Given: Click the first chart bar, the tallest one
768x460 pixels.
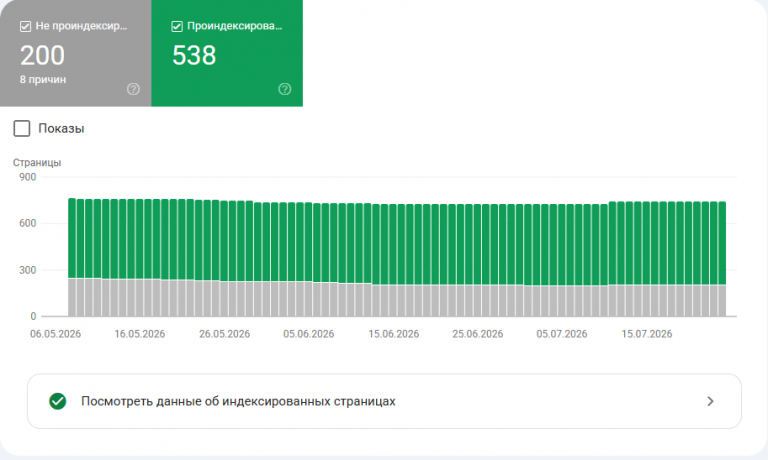Looking at the screenshot, I should click(x=72, y=257).
